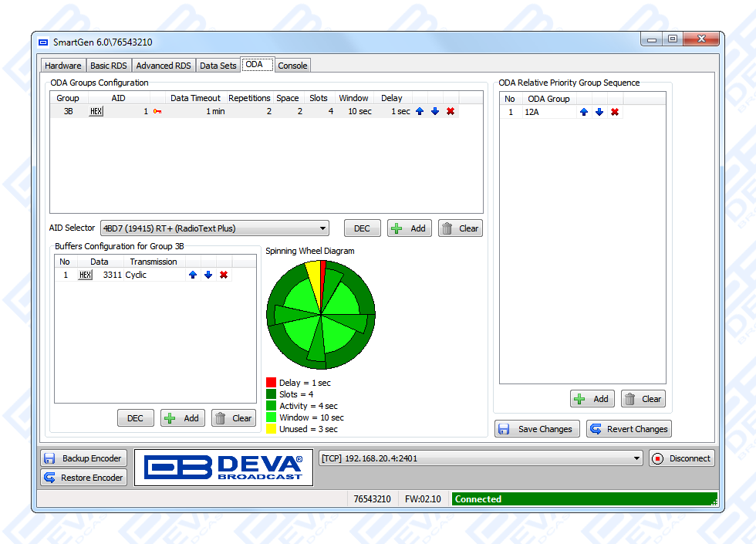Open the AID Selector dropdown
This screenshot has height=544, width=756.
point(214,228)
